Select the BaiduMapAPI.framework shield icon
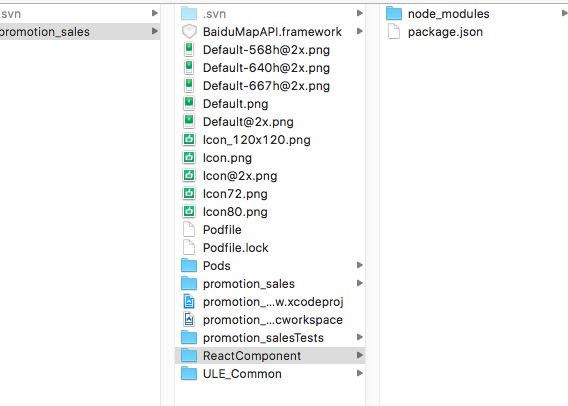The image size is (568, 406). pos(189,32)
